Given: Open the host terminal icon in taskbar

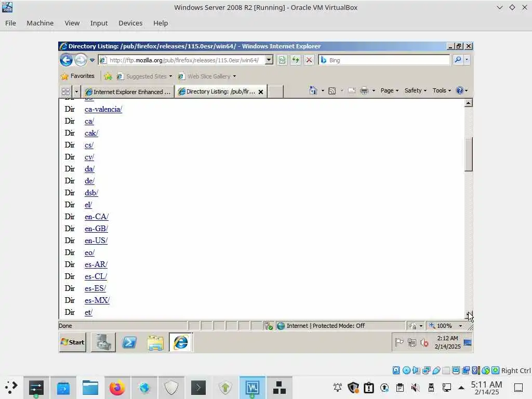Looking at the screenshot, I should coord(198,388).
